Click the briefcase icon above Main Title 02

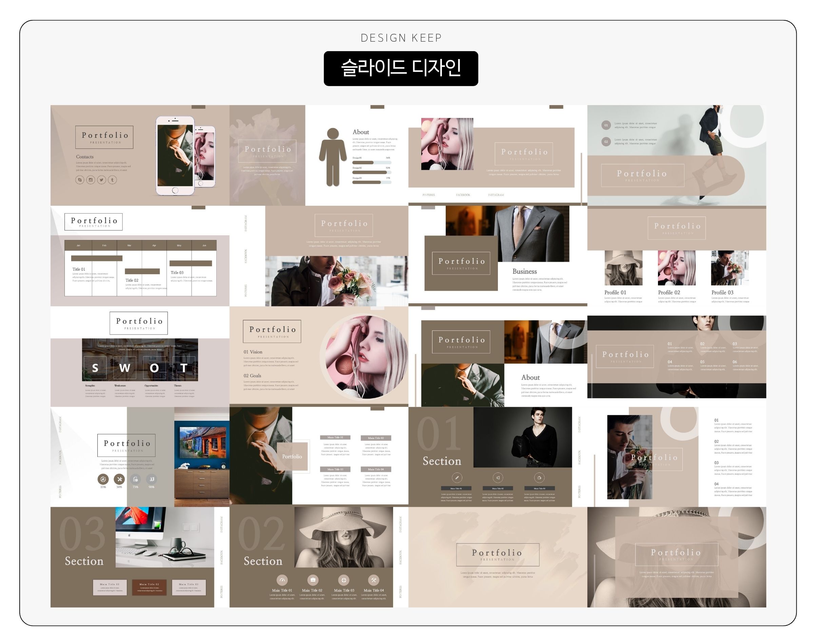pos(313,580)
